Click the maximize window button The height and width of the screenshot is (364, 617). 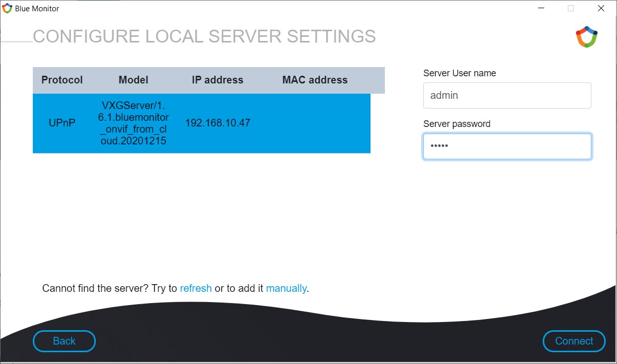[571, 8]
